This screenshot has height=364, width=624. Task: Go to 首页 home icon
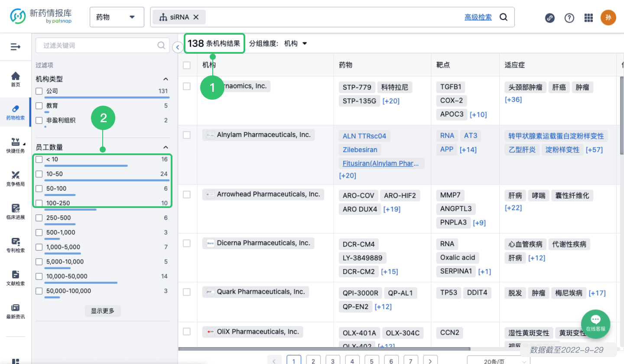(16, 79)
